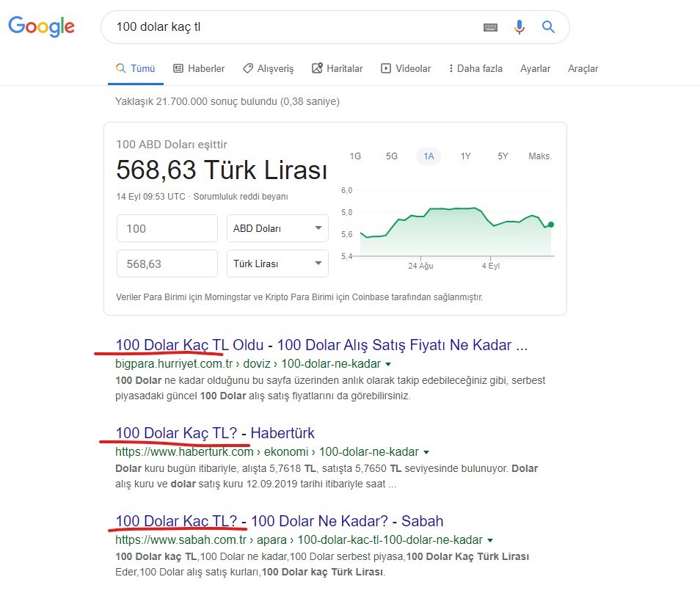Open Ayarlar settings menu
Screen dimensions: 700x607
coord(535,68)
